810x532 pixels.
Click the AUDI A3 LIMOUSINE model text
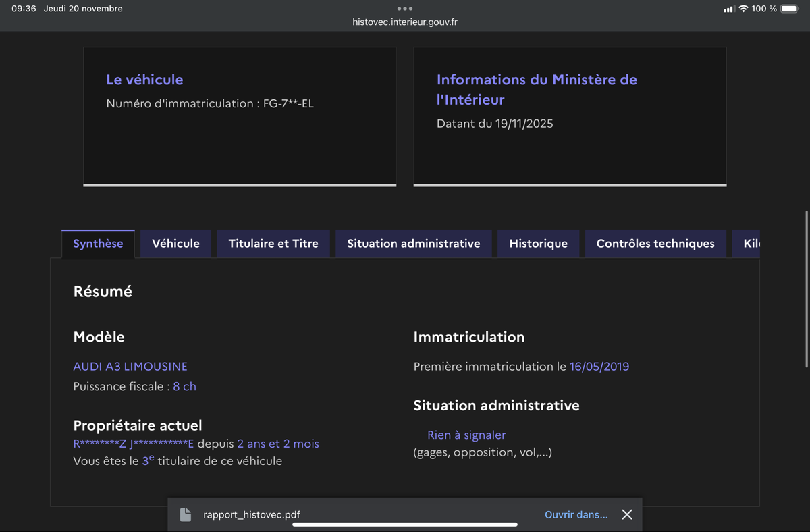pyautogui.click(x=130, y=367)
